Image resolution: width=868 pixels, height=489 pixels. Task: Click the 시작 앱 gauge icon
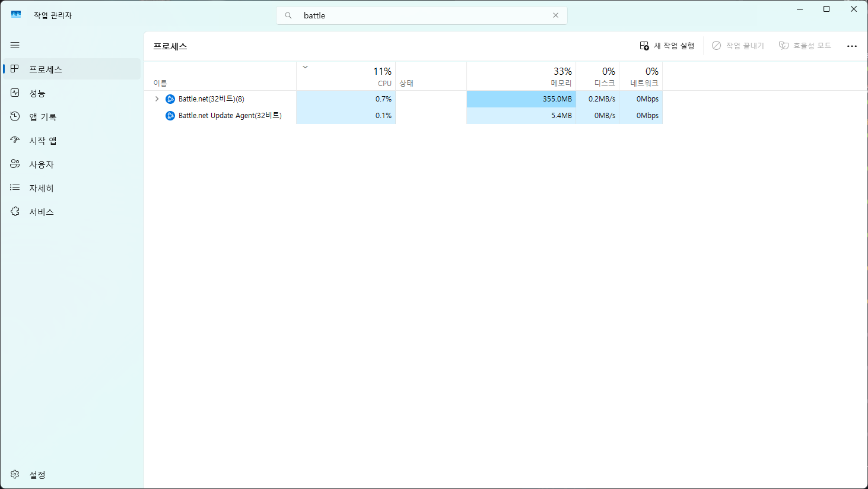(15, 140)
